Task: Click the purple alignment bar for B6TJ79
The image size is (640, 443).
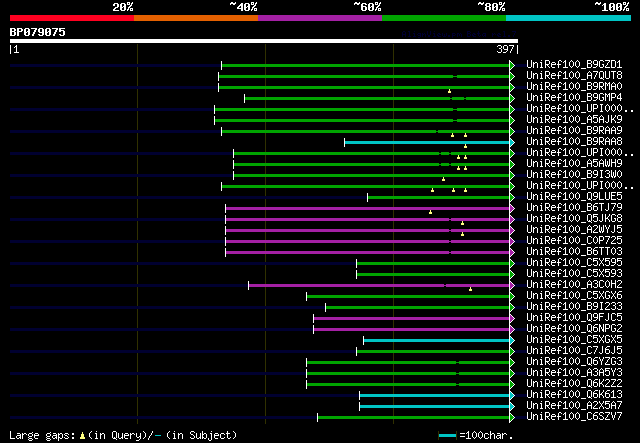Action: [x=367, y=209]
